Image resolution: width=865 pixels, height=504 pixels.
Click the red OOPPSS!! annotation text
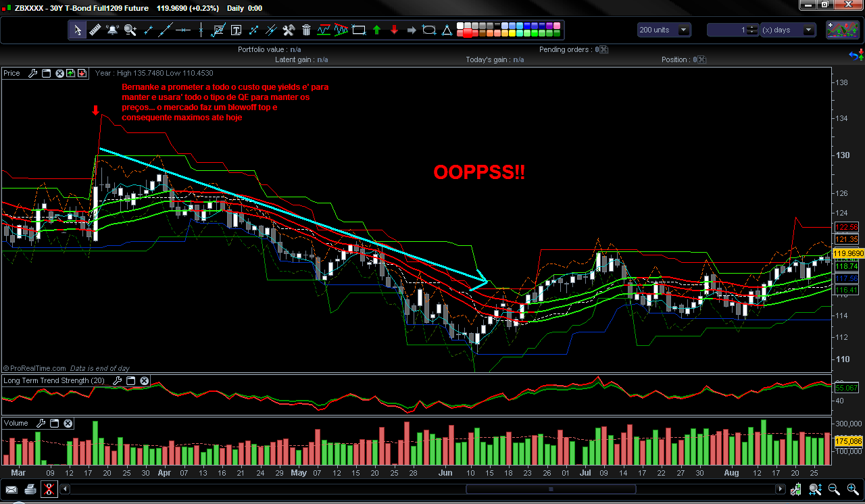pyautogui.click(x=479, y=173)
